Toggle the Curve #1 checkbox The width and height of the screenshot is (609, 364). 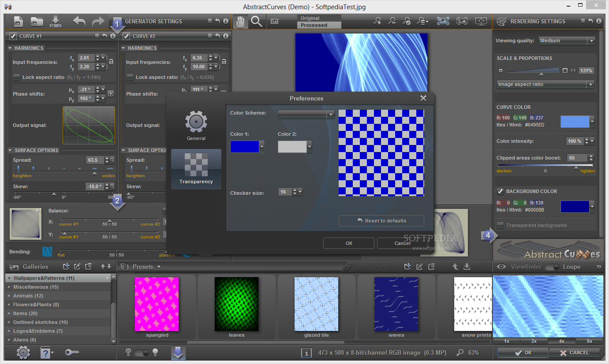pyautogui.click(x=13, y=36)
